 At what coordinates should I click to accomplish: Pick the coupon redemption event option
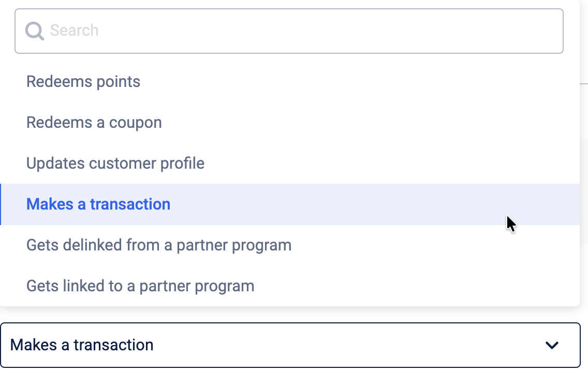(94, 123)
